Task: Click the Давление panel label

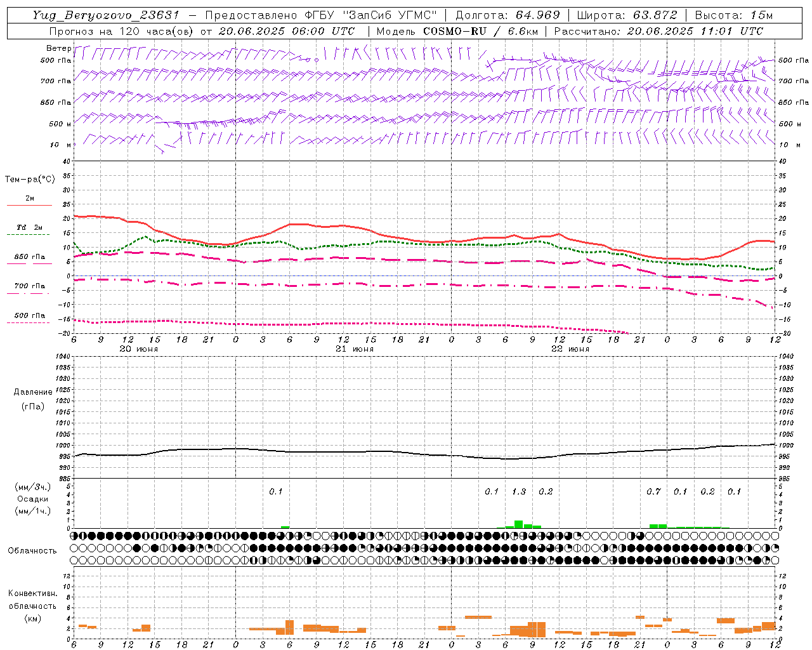Action: tap(33, 392)
